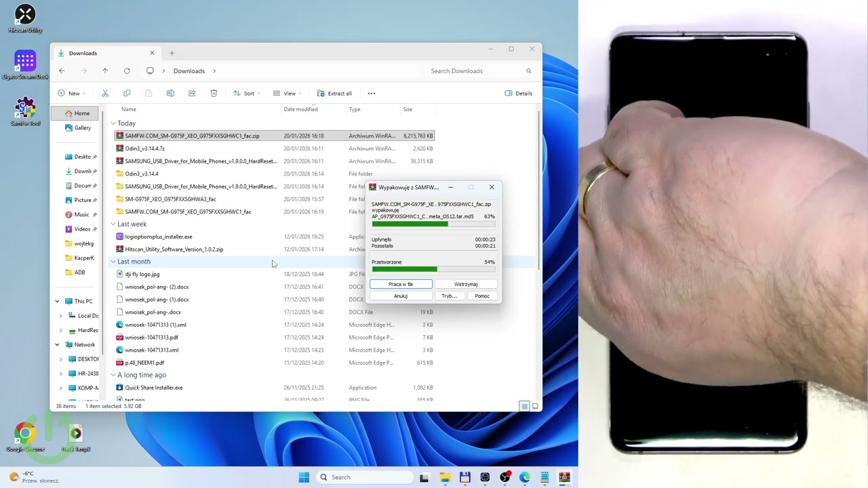This screenshot has height=488, width=868.
Task: Click the Windows Start button
Action: pos(304,477)
